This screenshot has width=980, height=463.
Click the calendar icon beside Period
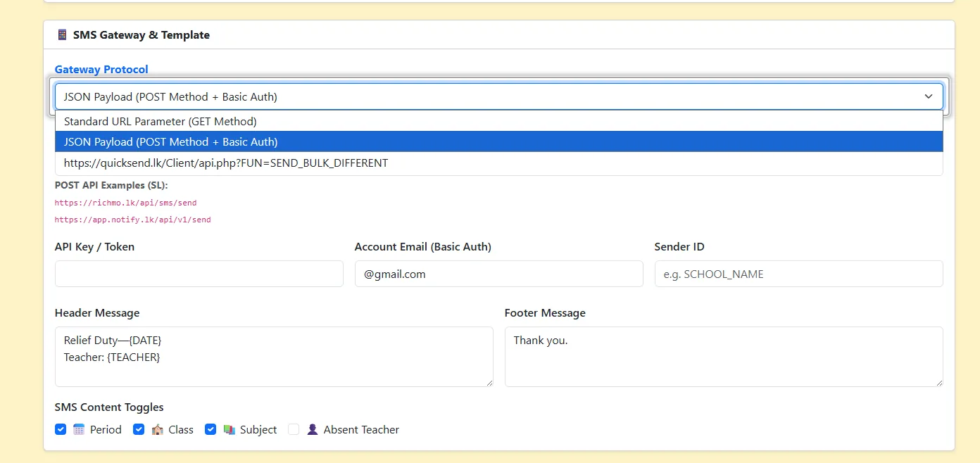(x=79, y=429)
